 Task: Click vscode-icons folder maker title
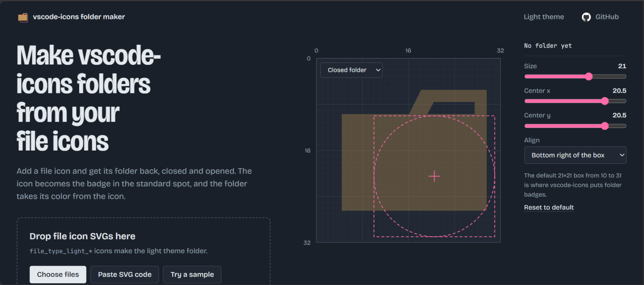pyautogui.click(x=79, y=17)
